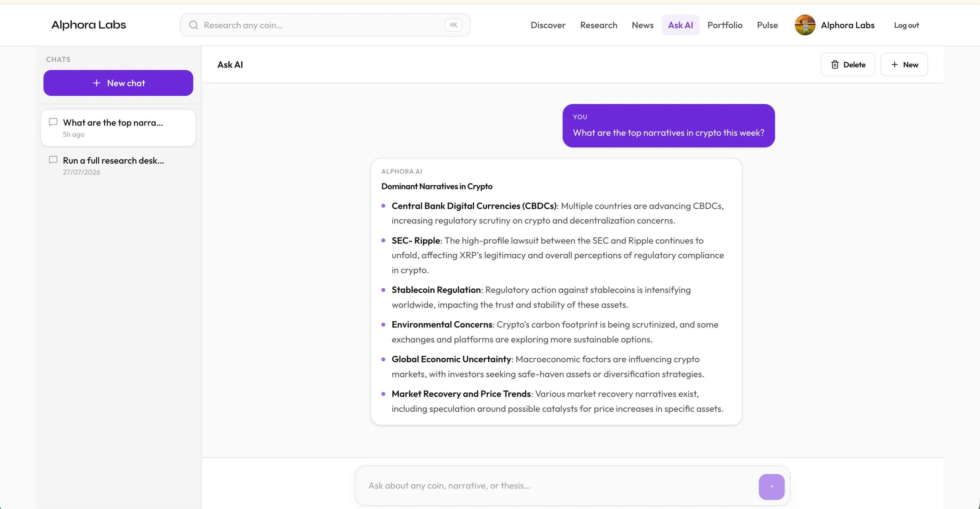Image resolution: width=980 pixels, height=509 pixels.
Task: Start a New chat from sidebar
Action: coord(118,83)
